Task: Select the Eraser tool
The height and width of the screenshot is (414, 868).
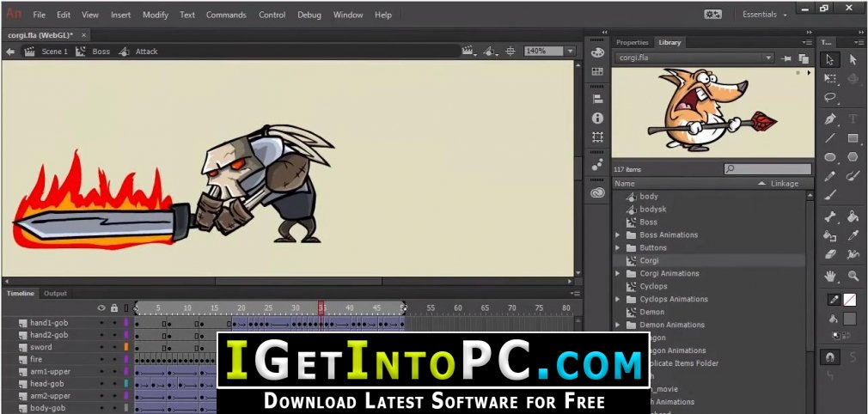Action: tap(830, 254)
